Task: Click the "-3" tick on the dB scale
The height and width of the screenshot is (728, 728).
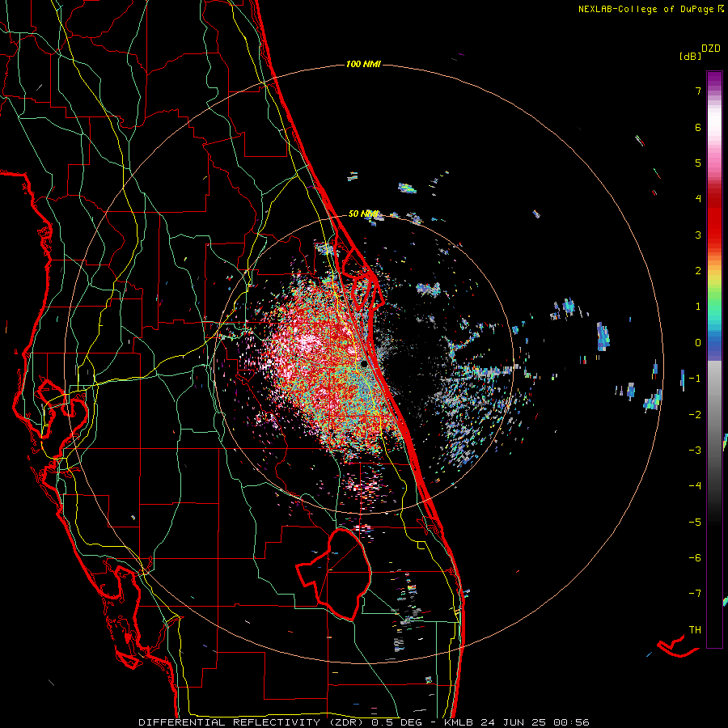Action: coord(695,451)
